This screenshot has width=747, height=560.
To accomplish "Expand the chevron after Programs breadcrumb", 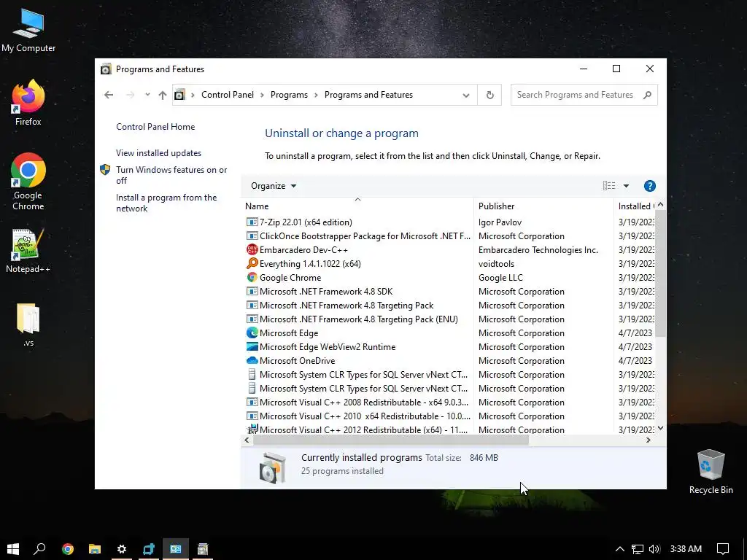I will click(316, 95).
